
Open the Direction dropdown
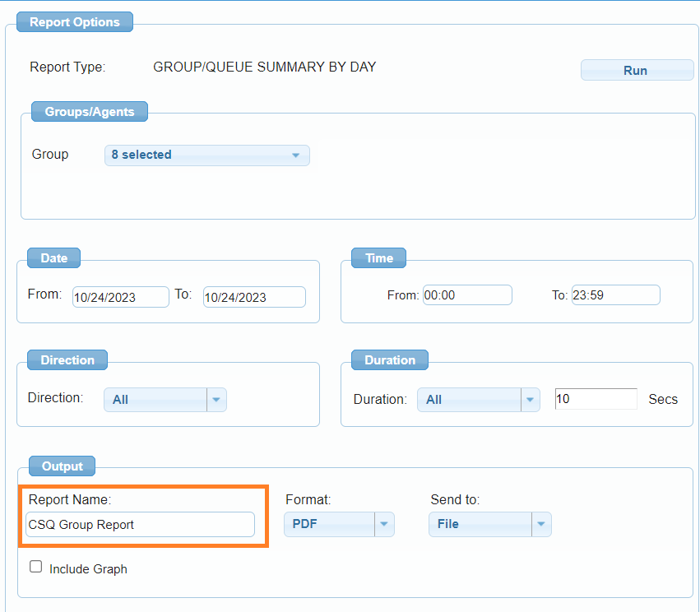165,400
